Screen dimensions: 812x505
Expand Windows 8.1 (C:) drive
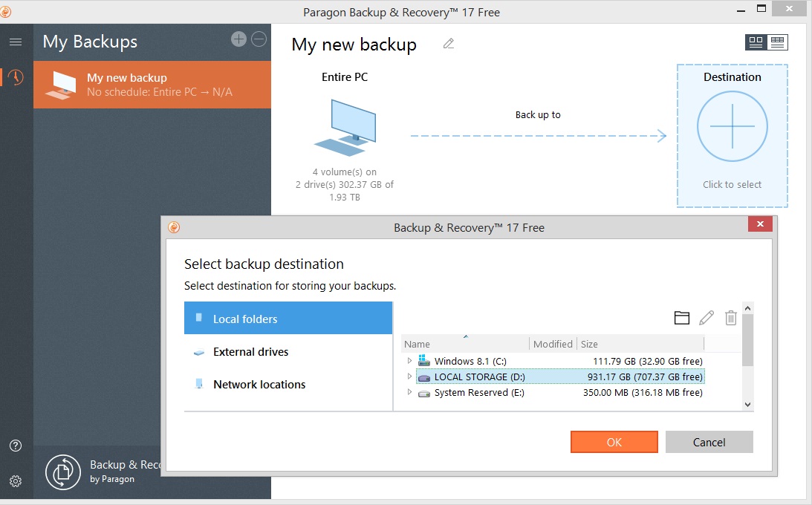[409, 361]
